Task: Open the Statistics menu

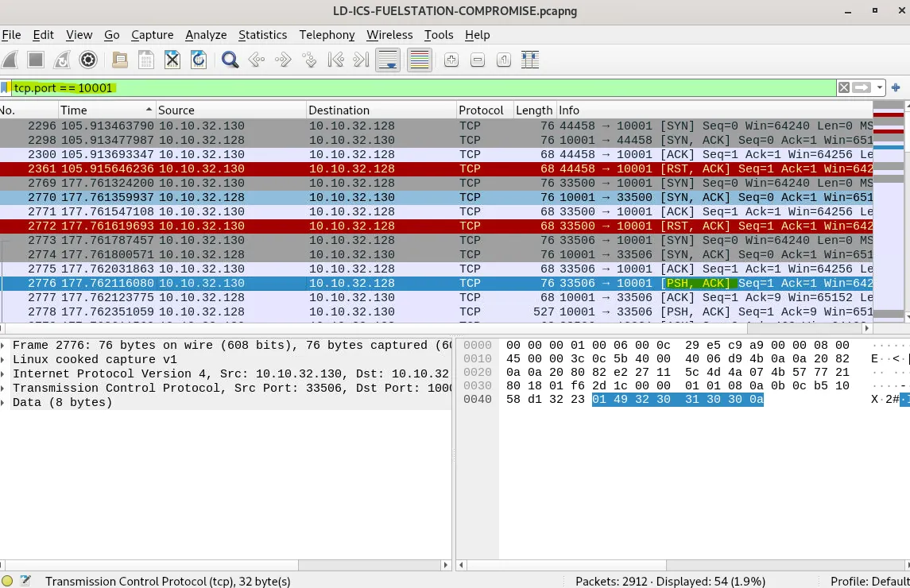Action: pyautogui.click(x=262, y=35)
